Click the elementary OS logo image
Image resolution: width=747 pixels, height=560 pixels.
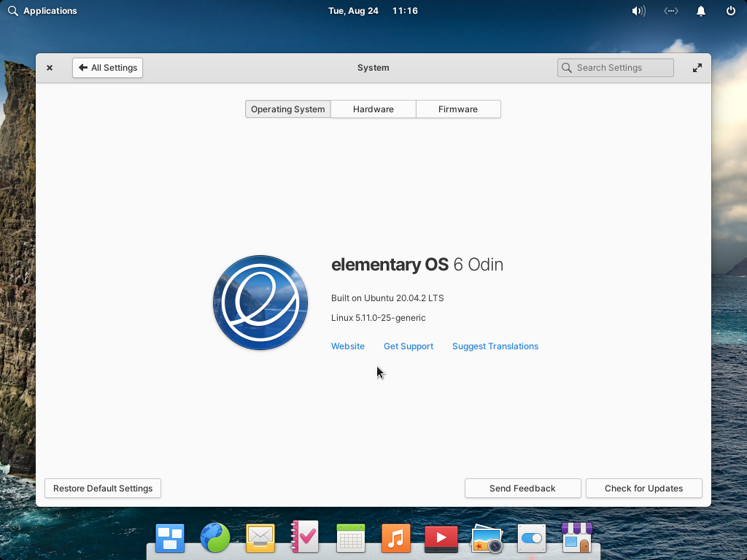pyautogui.click(x=260, y=303)
